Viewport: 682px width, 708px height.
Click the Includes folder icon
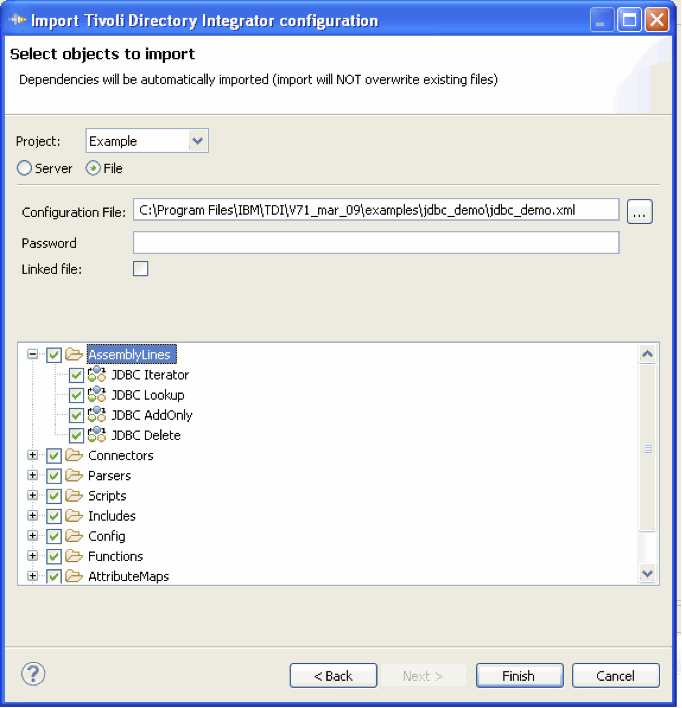(x=74, y=516)
